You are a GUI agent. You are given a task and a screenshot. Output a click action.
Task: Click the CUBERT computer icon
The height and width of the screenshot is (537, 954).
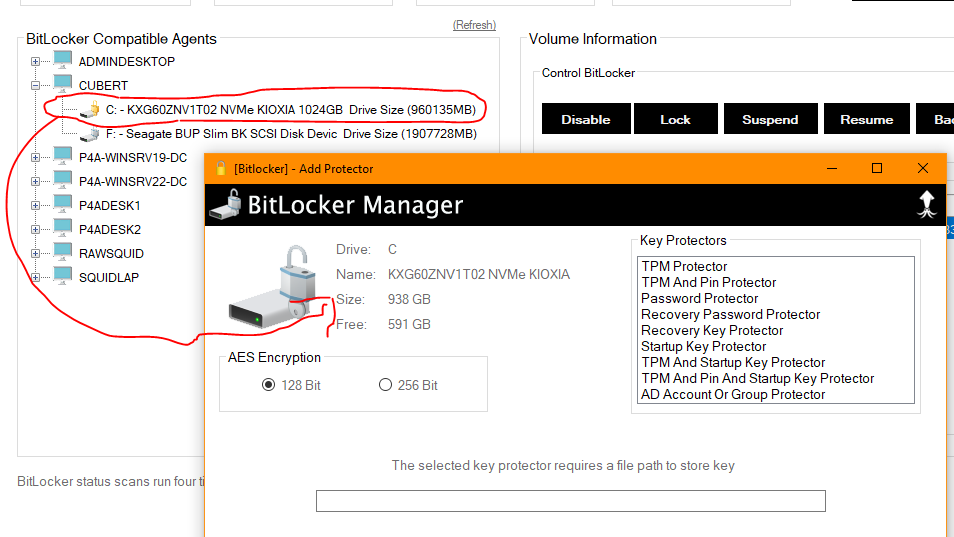[x=63, y=85]
